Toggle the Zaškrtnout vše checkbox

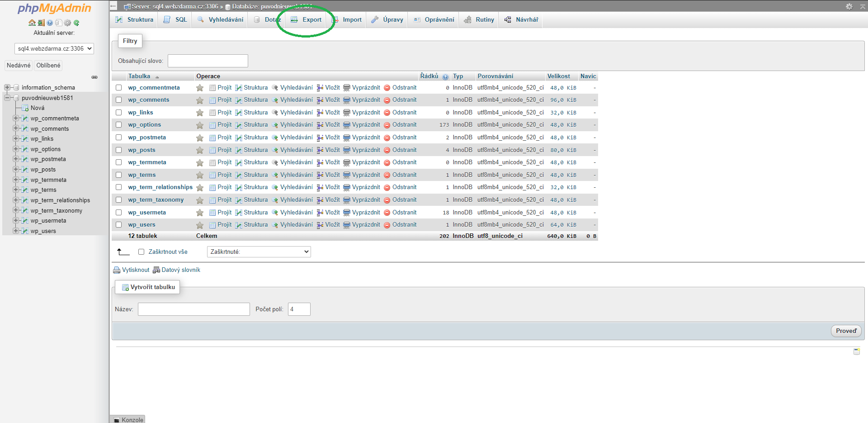(142, 252)
